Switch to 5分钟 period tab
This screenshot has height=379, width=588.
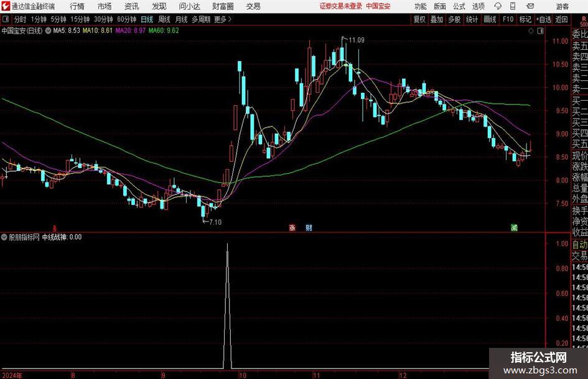click(58, 19)
